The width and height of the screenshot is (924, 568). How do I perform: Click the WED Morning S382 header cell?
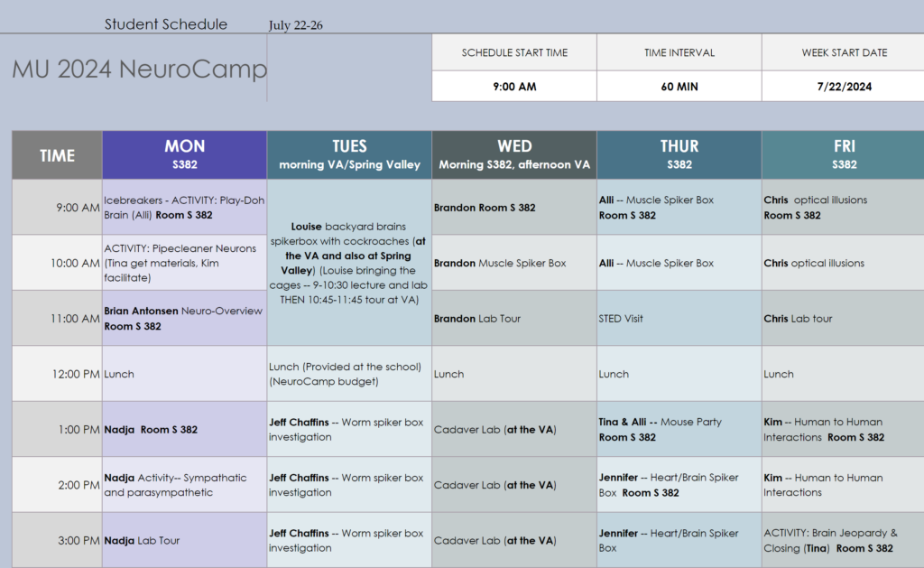(x=513, y=154)
